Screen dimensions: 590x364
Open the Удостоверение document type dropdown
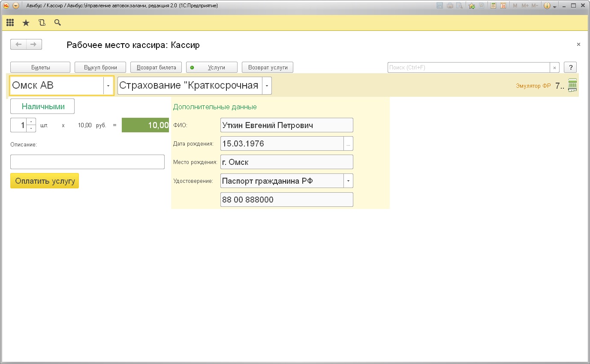pyautogui.click(x=348, y=181)
